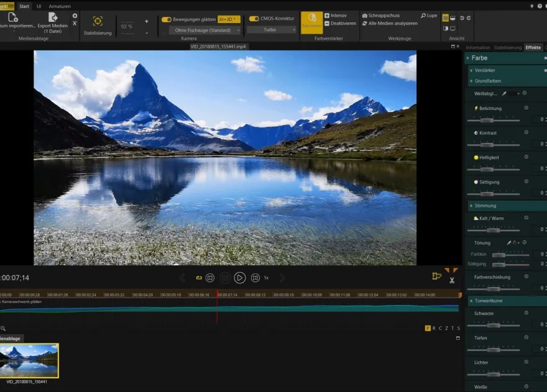Click the Belichtung slider
This screenshot has height=392, width=547.
pos(494,121)
